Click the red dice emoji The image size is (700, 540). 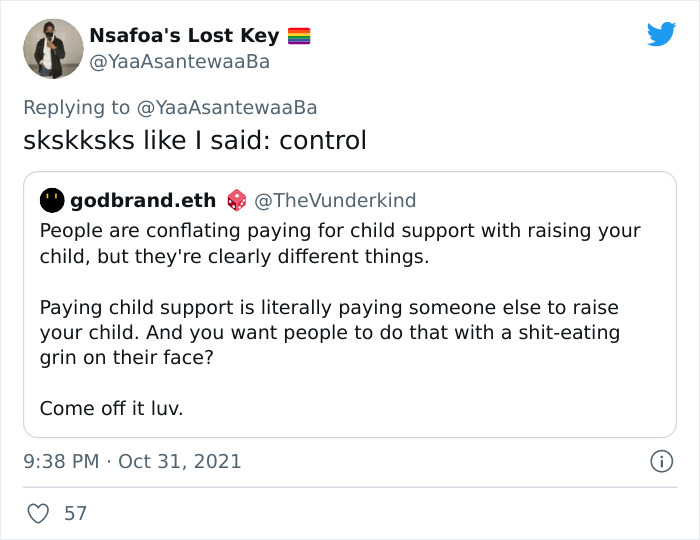click(x=236, y=200)
